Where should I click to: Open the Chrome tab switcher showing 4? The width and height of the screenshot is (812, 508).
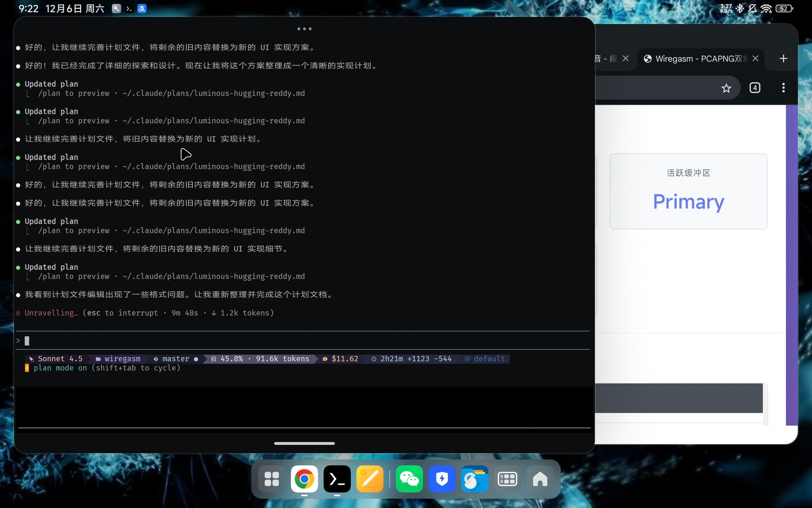point(755,88)
